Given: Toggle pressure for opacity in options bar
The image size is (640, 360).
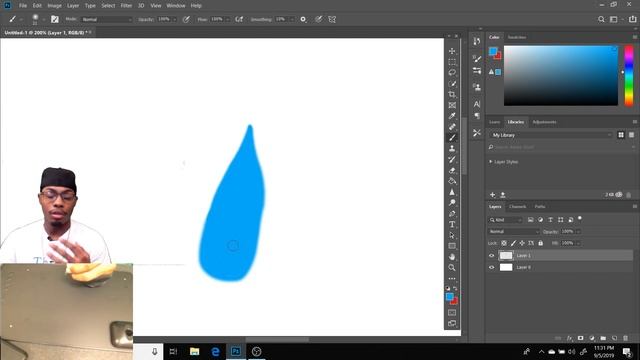Looking at the screenshot, I should (186, 19).
